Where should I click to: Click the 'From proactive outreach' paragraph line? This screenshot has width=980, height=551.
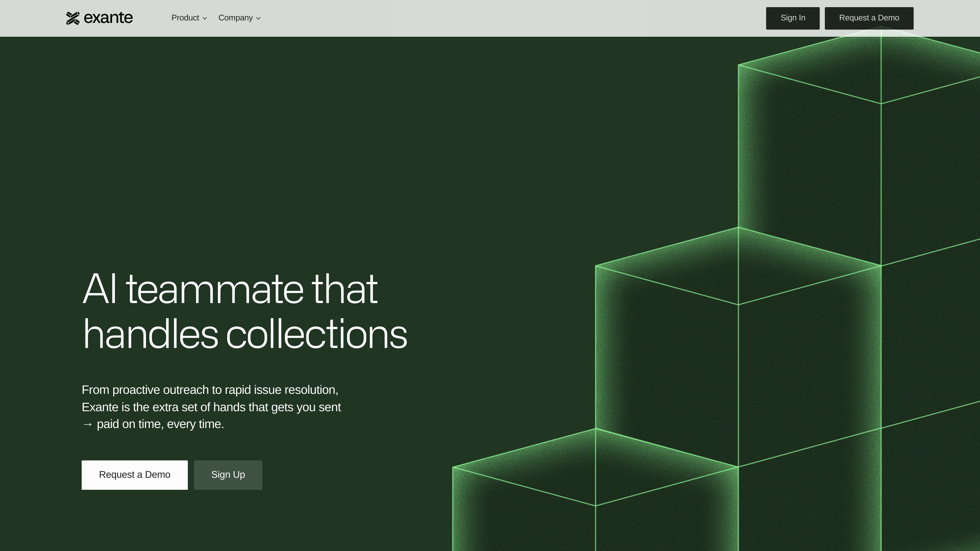[x=210, y=390]
